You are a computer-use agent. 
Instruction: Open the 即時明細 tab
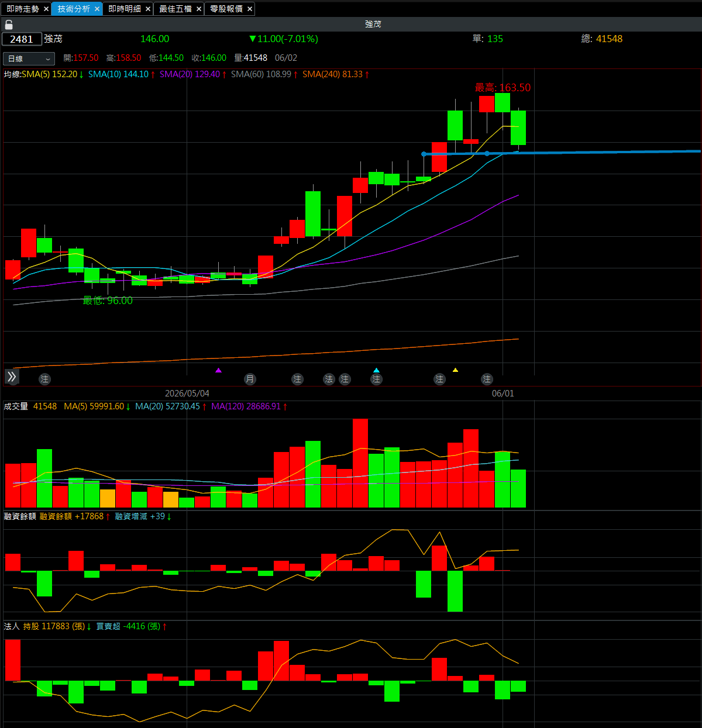tap(125, 9)
